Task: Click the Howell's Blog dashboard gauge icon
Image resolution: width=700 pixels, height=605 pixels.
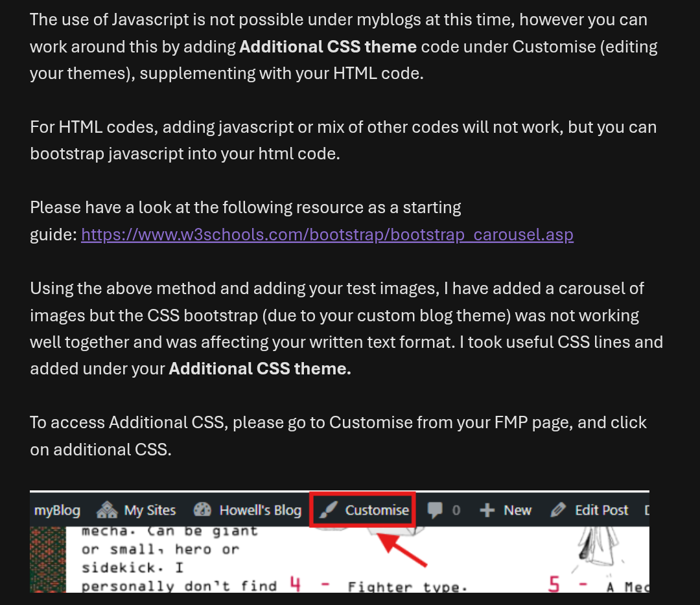Action: pyautogui.click(x=203, y=510)
